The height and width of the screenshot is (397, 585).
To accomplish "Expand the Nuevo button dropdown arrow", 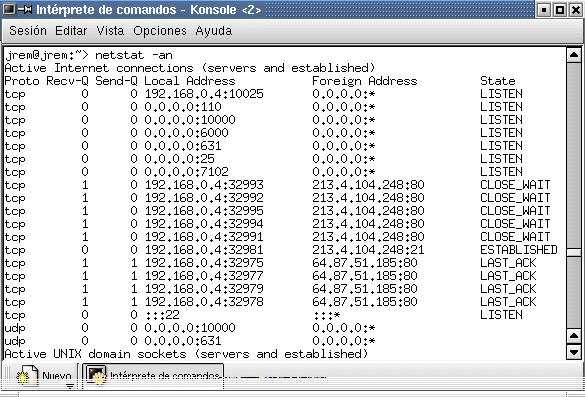I will 70,385.
